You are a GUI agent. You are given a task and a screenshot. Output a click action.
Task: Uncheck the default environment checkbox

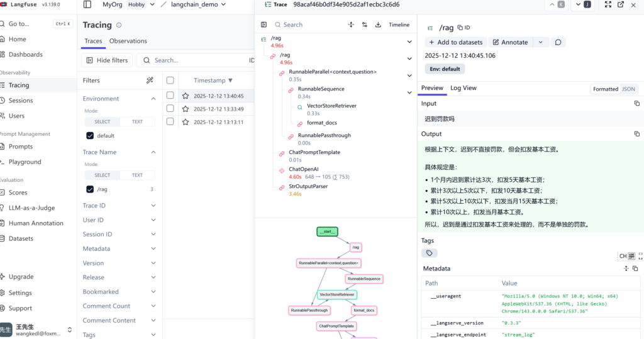(x=90, y=136)
